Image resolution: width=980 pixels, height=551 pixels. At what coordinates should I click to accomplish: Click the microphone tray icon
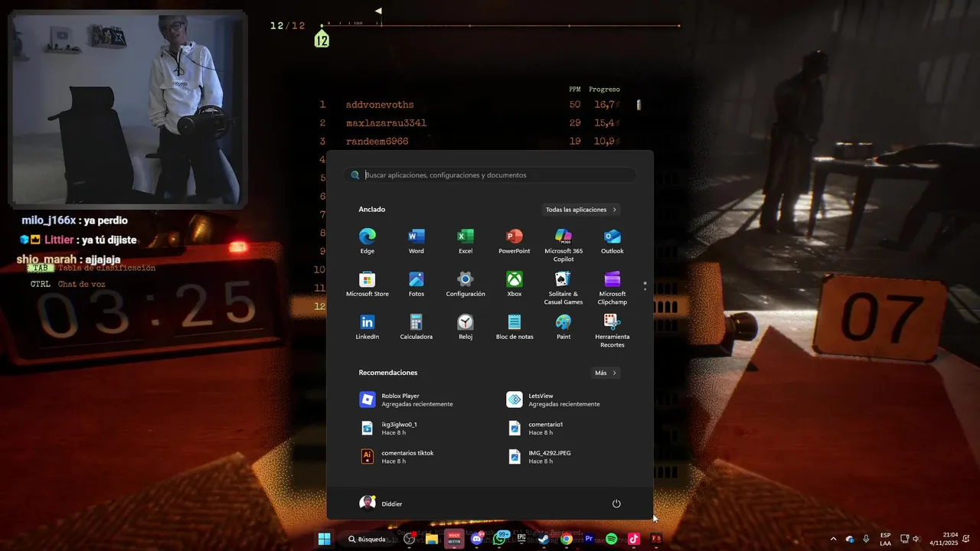[866, 539]
